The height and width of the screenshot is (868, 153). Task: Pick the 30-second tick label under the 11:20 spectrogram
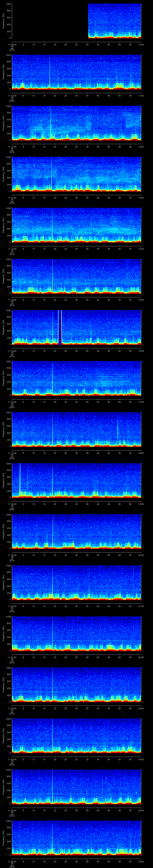tap(76, 606)
